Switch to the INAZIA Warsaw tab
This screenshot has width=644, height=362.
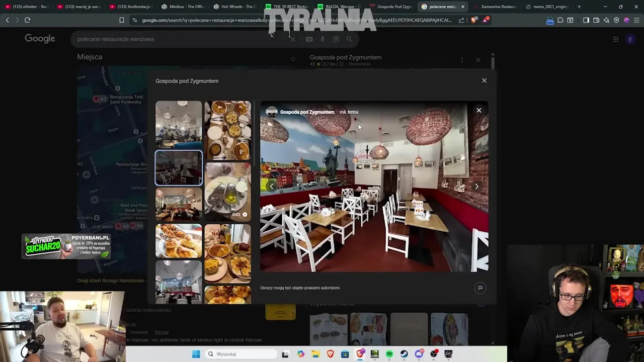pos(340,7)
